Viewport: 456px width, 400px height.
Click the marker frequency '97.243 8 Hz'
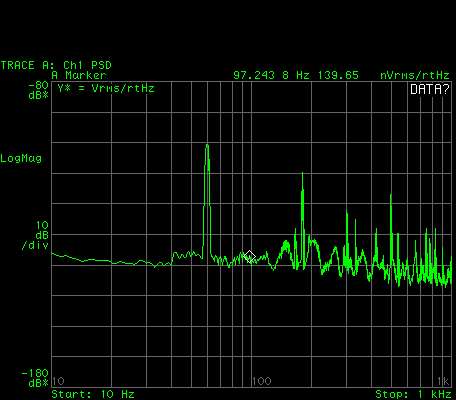[271, 75]
